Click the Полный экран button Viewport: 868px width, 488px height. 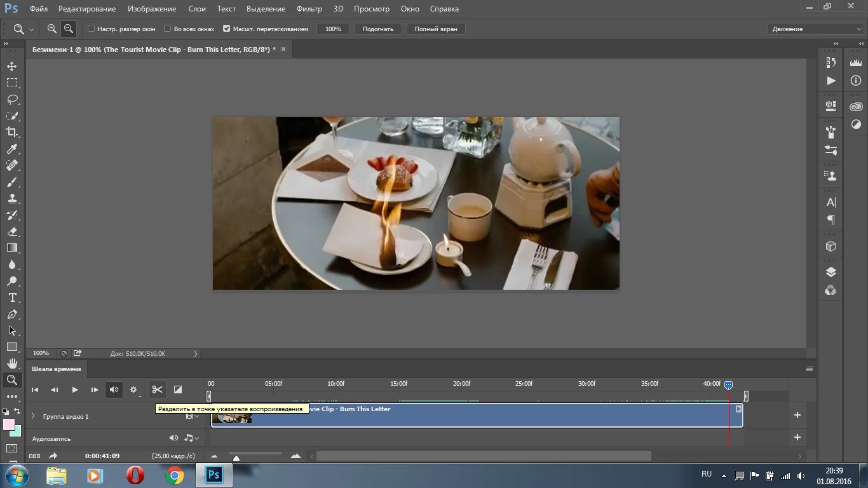coord(436,29)
